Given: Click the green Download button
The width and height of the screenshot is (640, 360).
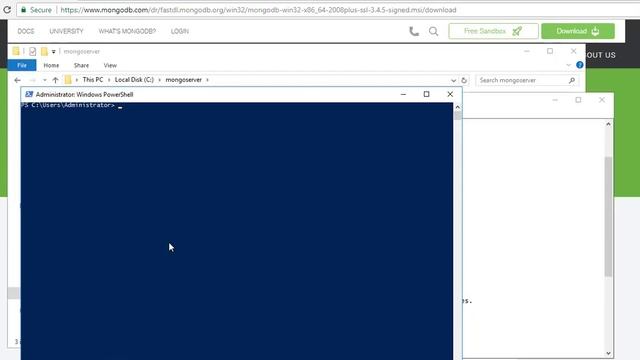Looking at the screenshot, I should [x=578, y=31].
